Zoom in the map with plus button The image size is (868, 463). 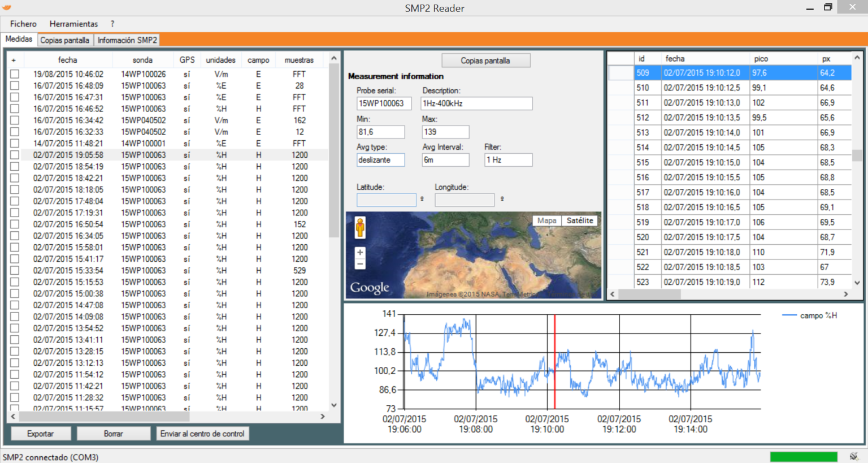click(360, 253)
